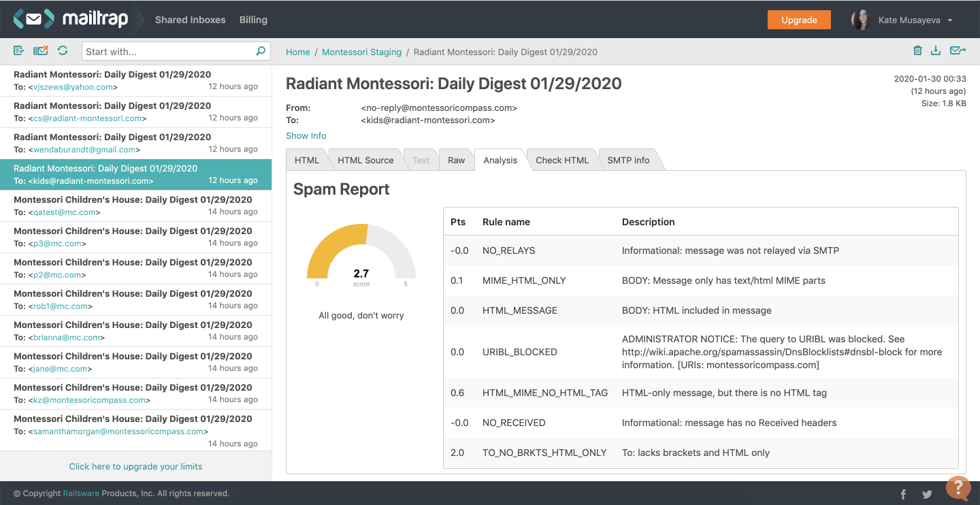Open the Railsware footer link
The height and width of the screenshot is (505, 980).
coord(81,493)
